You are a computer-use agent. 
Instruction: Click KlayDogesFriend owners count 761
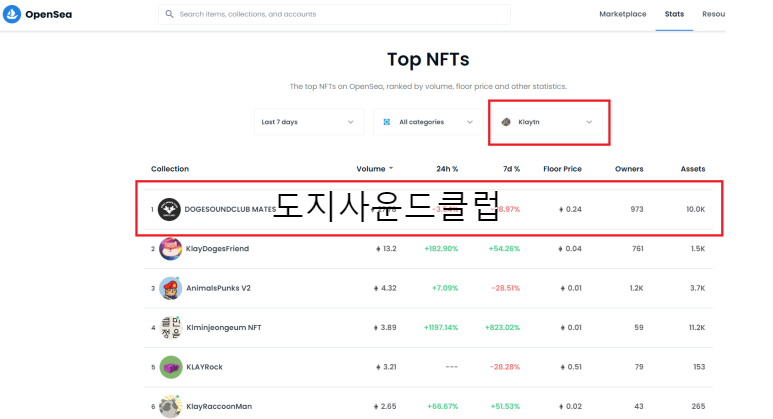[x=638, y=248]
